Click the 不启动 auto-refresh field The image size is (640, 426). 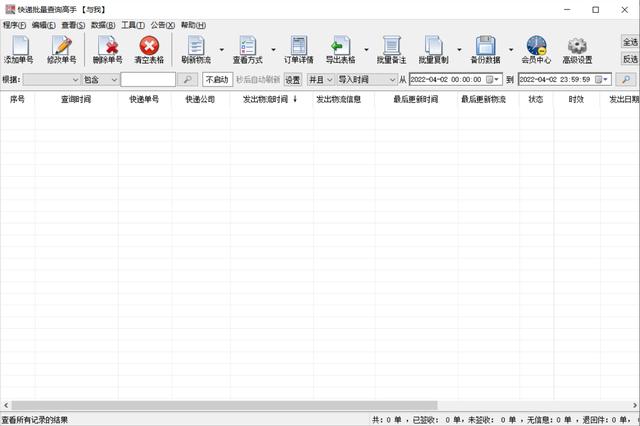pyautogui.click(x=217, y=79)
